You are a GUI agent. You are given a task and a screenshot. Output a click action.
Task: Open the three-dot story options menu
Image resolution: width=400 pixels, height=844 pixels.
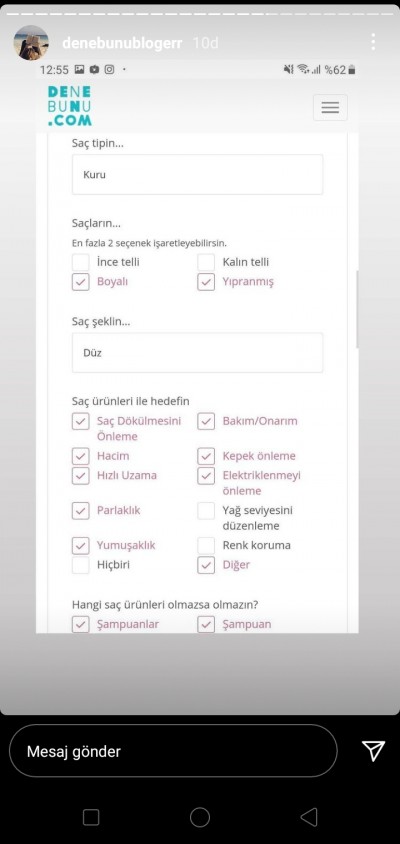click(x=373, y=42)
